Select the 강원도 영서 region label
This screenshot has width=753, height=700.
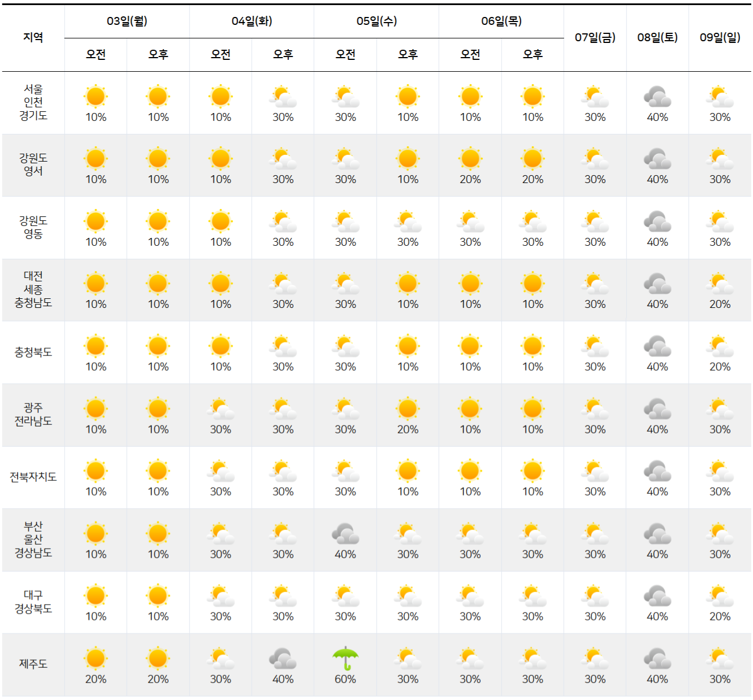[x=33, y=164]
